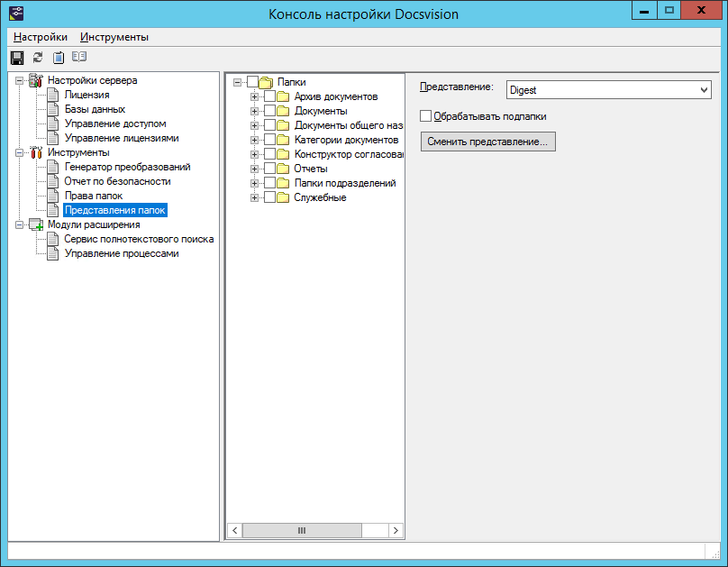The image size is (728, 567).
Task: Select Права папок in the tree
Action: tap(93, 196)
